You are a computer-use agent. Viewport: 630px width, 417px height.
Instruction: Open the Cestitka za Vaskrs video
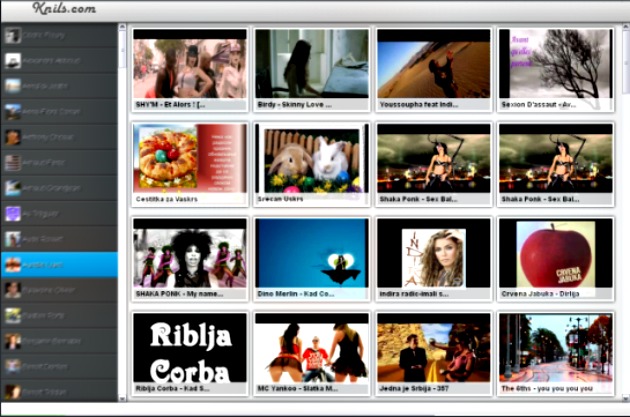pos(190,164)
